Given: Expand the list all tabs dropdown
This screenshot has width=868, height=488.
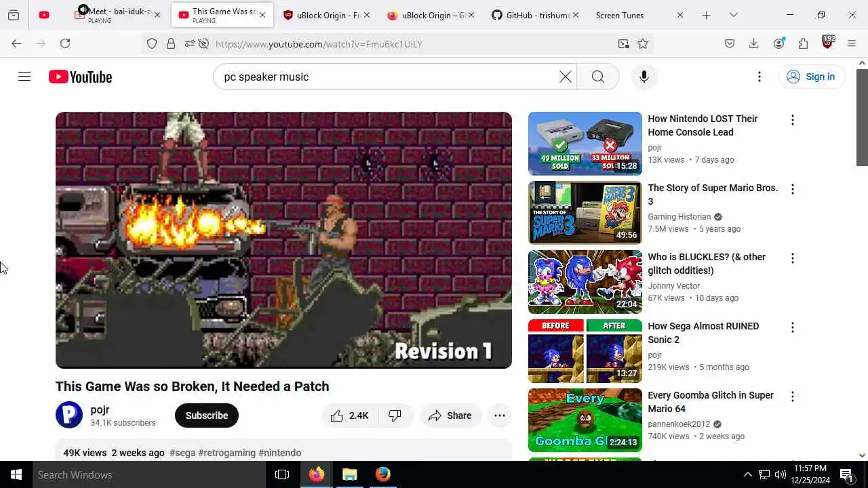Looking at the screenshot, I should pyautogui.click(x=733, y=15).
